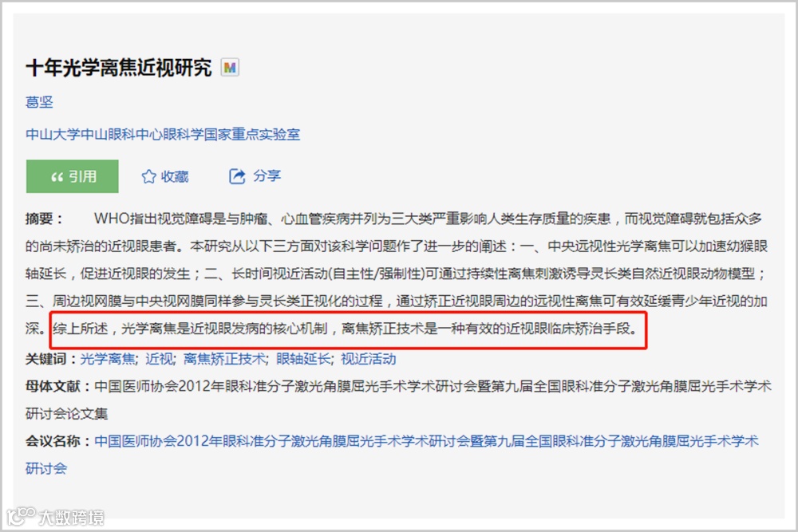Click the star 收藏 favorite icon

(148, 176)
